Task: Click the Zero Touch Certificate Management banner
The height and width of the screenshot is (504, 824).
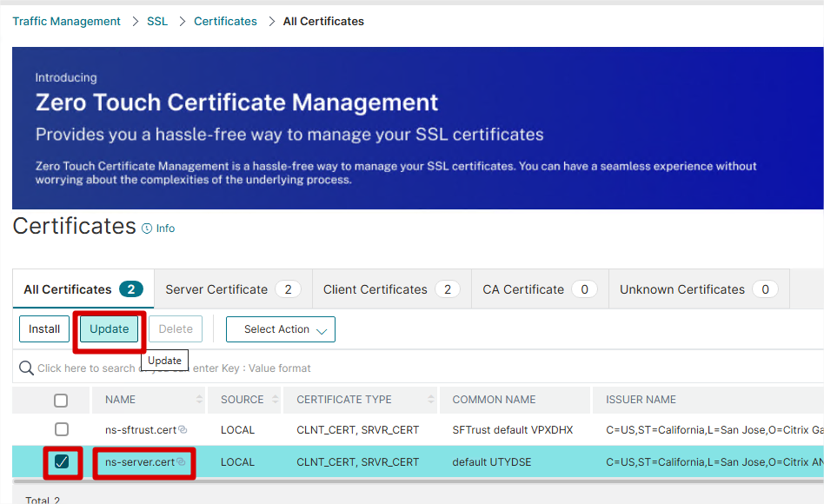Action: pyautogui.click(x=418, y=129)
